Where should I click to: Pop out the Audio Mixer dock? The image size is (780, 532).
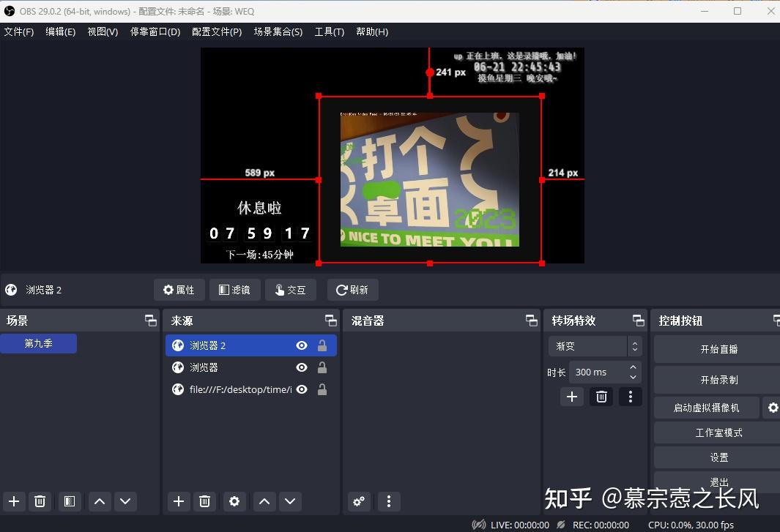point(531,321)
